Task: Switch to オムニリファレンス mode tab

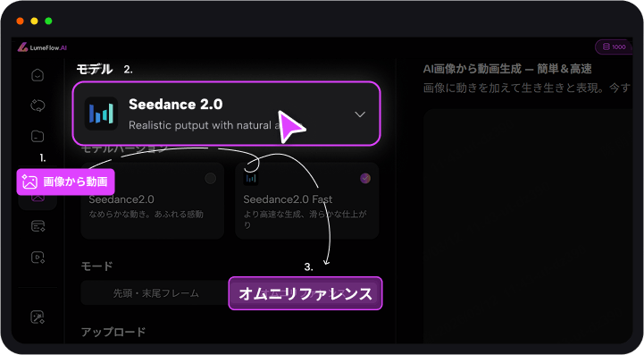Action: tap(305, 293)
